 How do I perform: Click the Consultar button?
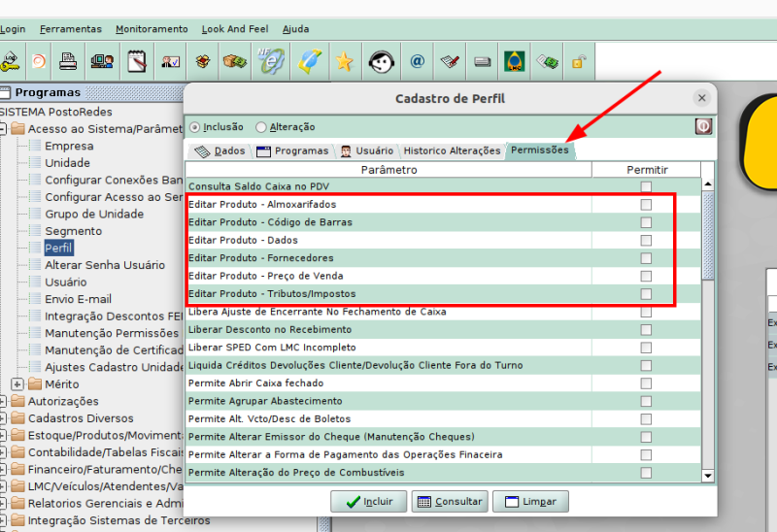tap(448, 502)
